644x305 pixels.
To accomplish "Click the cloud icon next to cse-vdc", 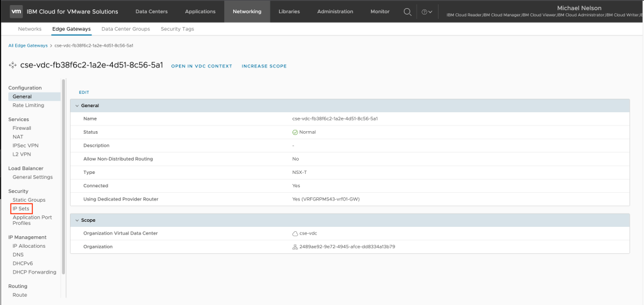I will [295, 233].
